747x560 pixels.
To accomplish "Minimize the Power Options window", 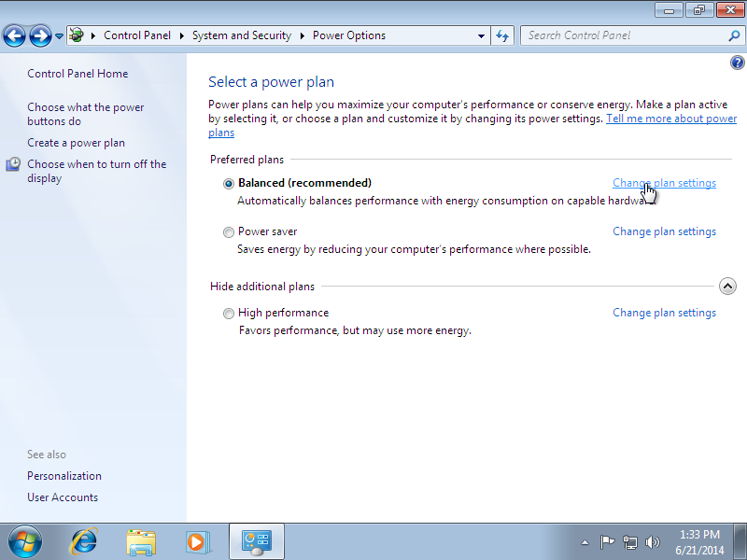I will pos(669,10).
